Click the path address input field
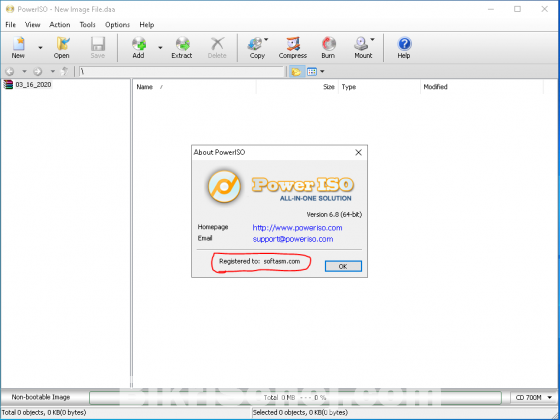 181,71
